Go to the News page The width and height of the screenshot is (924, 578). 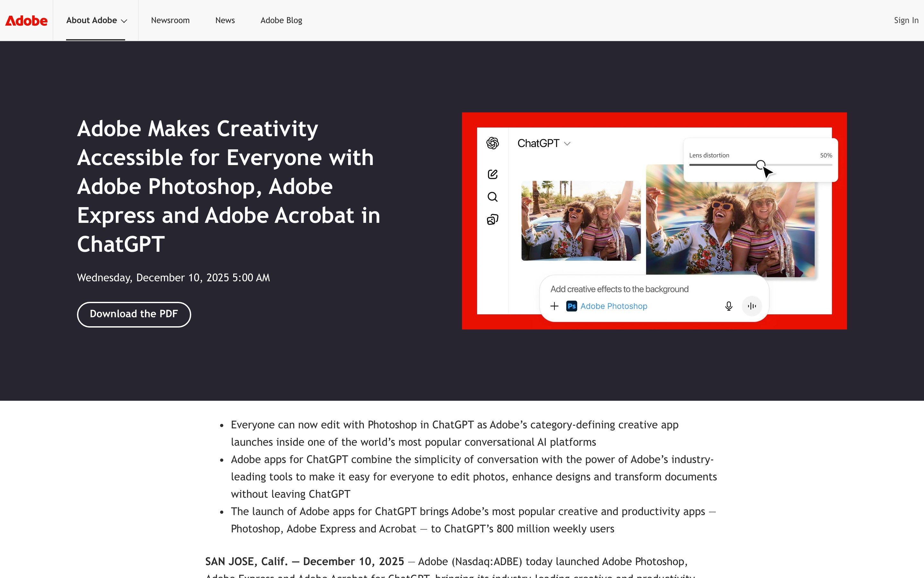[x=225, y=20]
